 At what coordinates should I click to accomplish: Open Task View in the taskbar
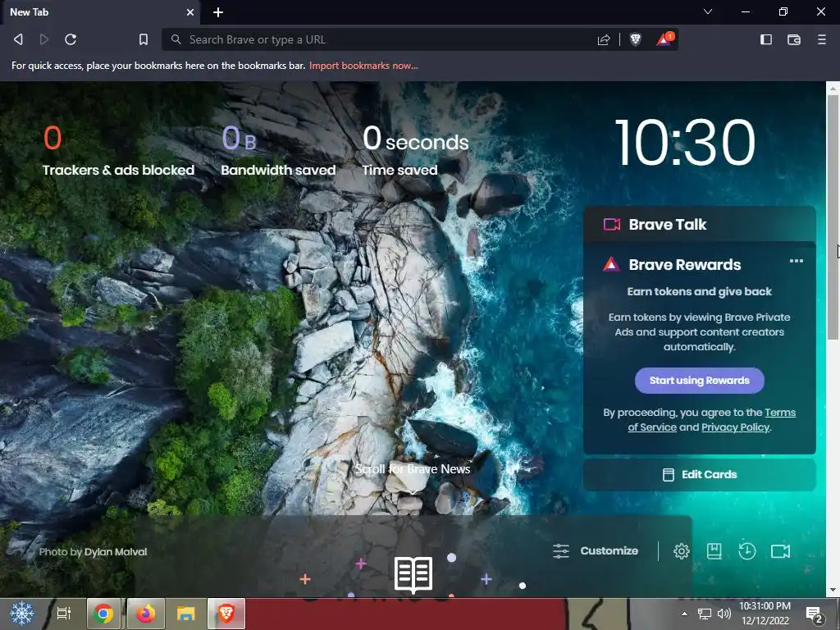pyautogui.click(x=64, y=614)
